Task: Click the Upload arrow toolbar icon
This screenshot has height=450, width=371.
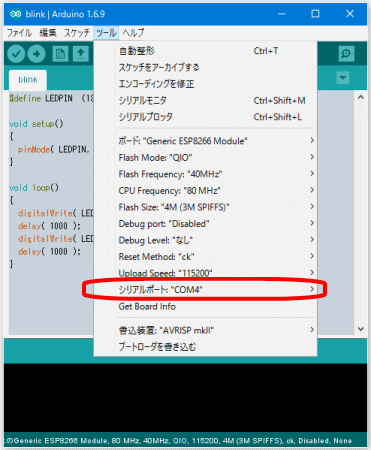Action: (x=36, y=54)
